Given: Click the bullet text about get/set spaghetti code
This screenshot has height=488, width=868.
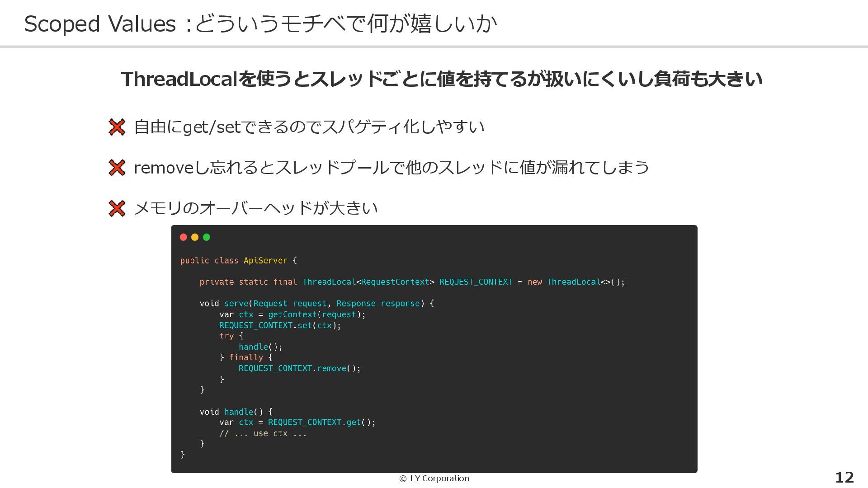Looking at the screenshot, I should pos(309,127).
